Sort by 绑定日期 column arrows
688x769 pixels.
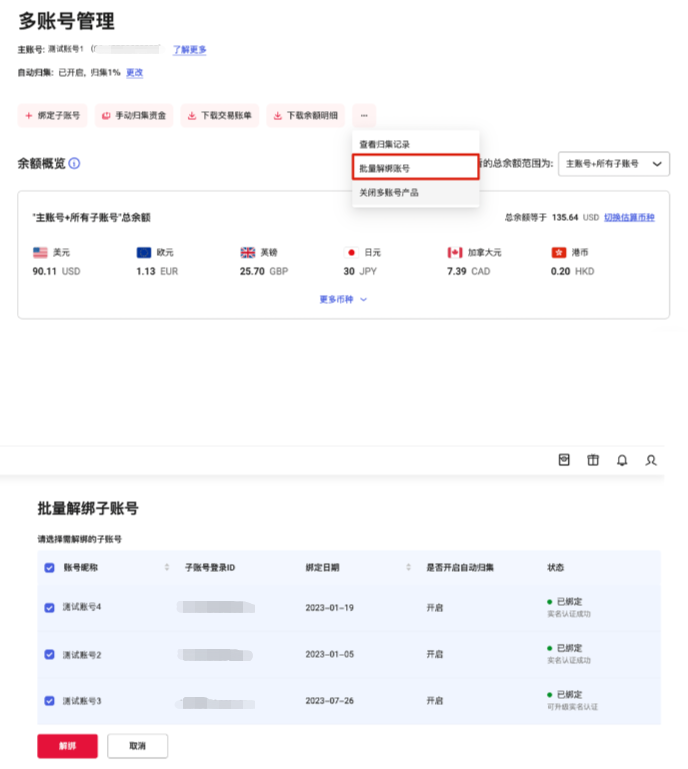[x=408, y=567]
